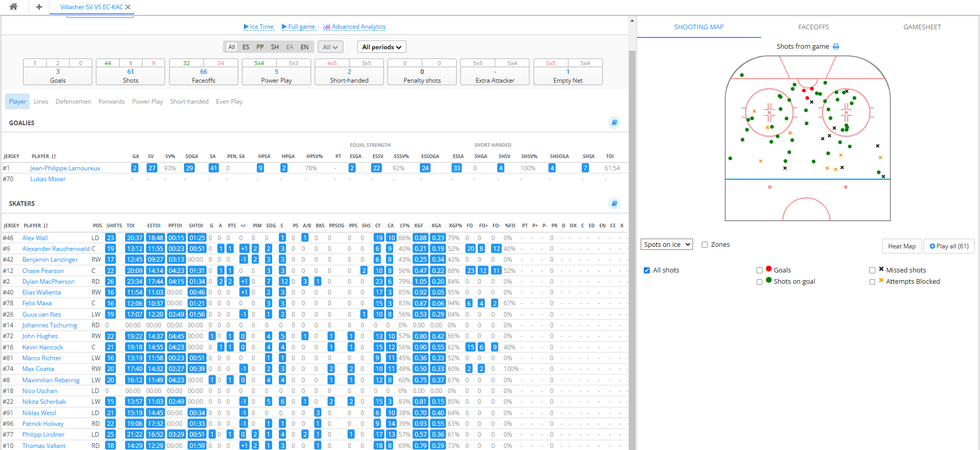Click the printer icon beside Shots from game
This screenshot has width=980, height=450.
coord(836,46)
